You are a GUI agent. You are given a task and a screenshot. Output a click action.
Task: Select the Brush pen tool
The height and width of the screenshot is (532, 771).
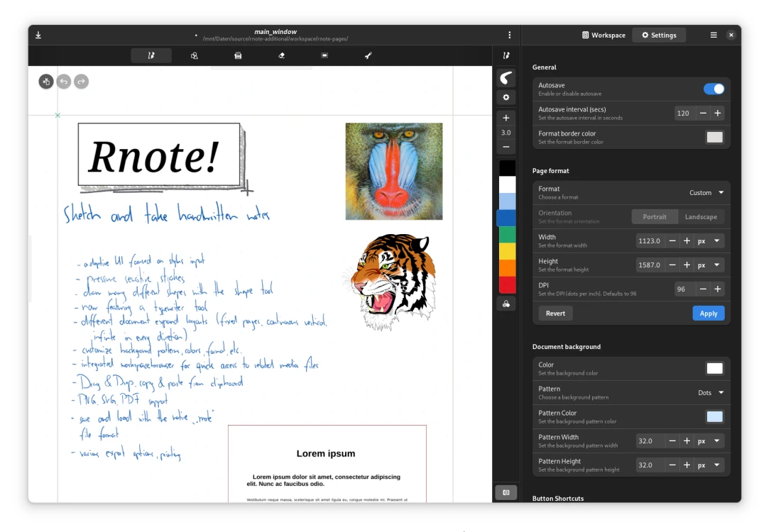coord(151,55)
